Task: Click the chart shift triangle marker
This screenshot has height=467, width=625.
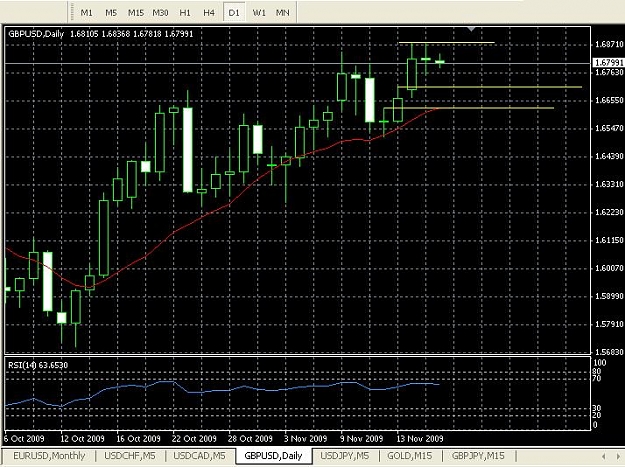Action: pyautogui.click(x=472, y=29)
